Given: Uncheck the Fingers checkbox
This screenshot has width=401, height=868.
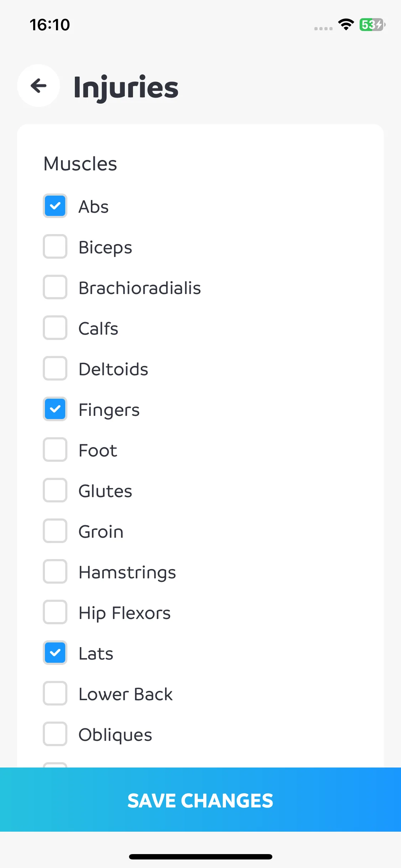Looking at the screenshot, I should tap(55, 409).
